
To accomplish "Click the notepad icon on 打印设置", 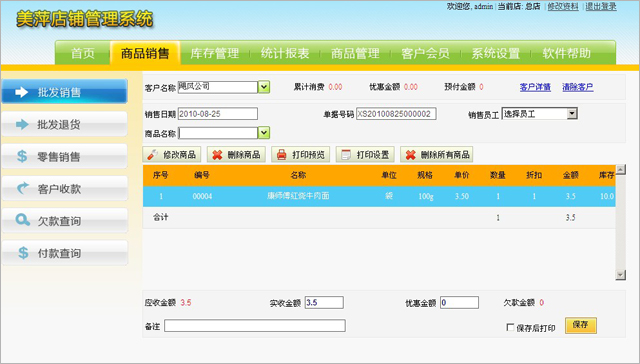I will [346, 155].
